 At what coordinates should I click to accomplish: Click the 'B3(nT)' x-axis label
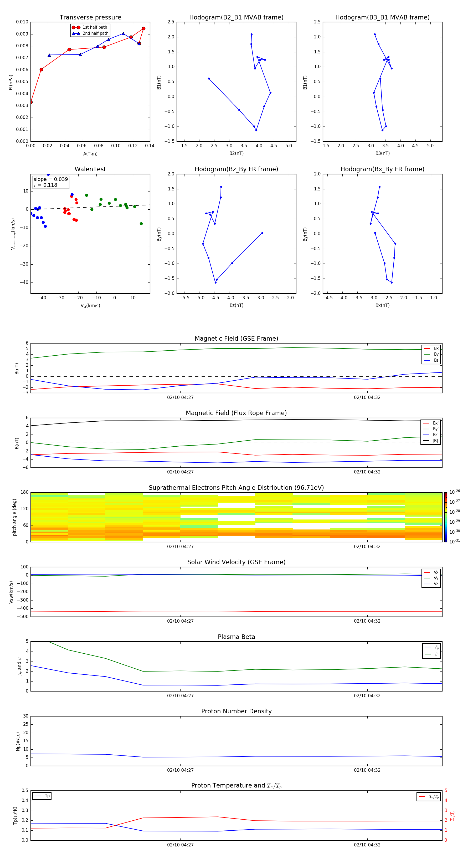pos(382,153)
